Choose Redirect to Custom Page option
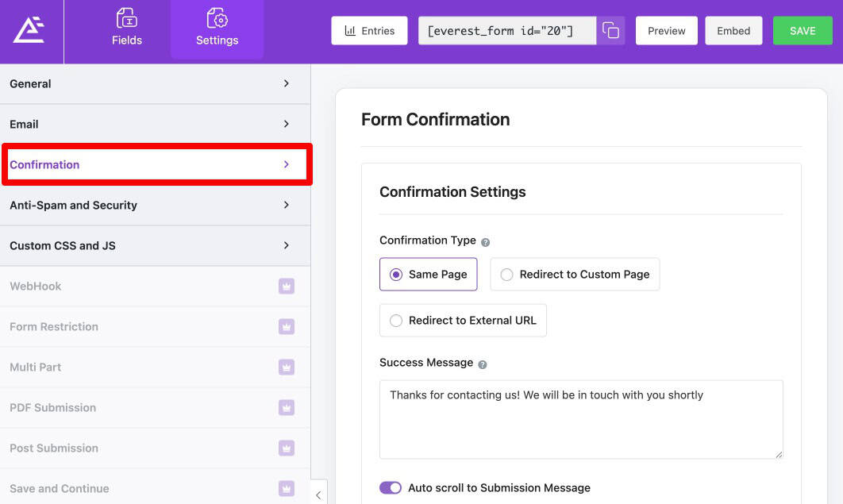This screenshot has width=843, height=504. 575,274
